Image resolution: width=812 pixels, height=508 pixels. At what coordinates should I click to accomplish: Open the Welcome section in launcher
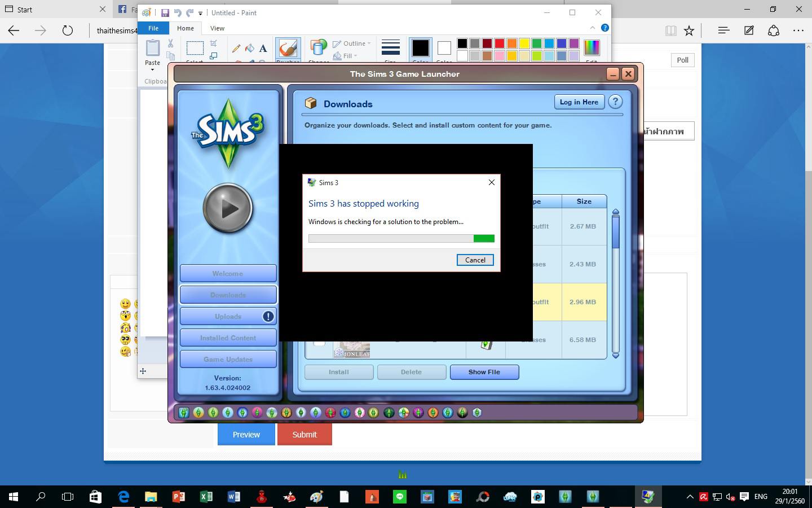pyautogui.click(x=228, y=273)
